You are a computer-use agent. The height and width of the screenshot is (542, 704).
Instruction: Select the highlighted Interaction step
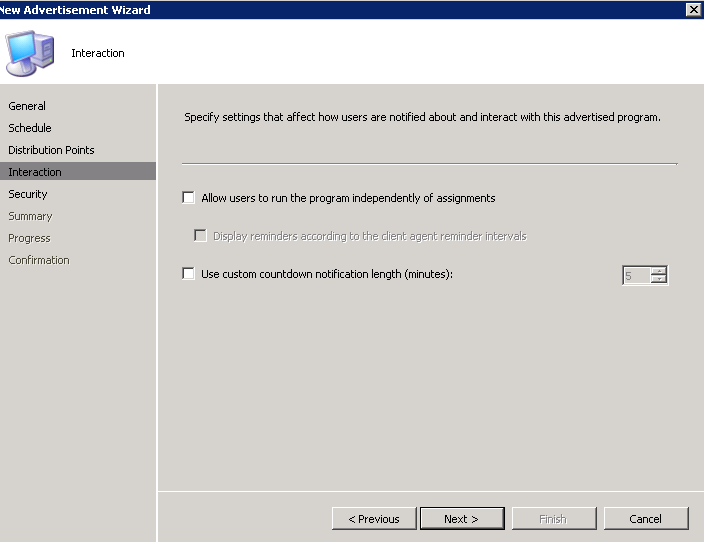pos(78,172)
